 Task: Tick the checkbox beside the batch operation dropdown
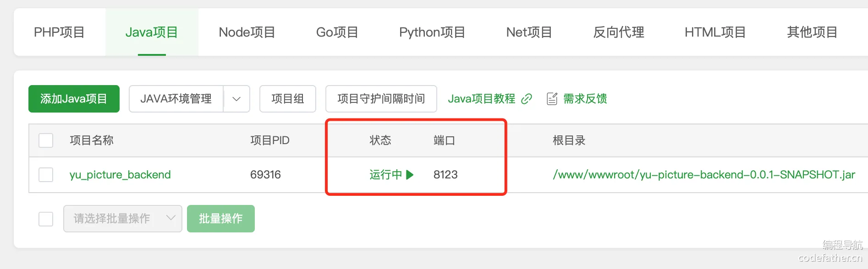[x=46, y=219]
